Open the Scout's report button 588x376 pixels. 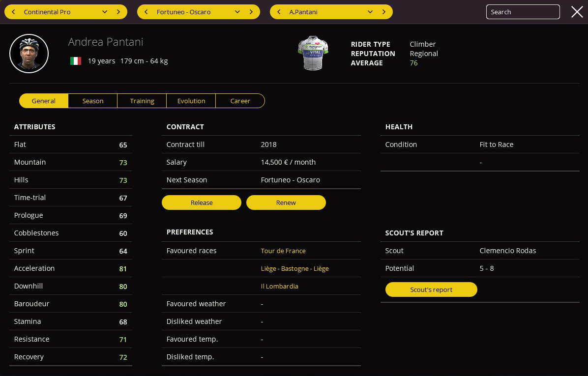(431, 289)
